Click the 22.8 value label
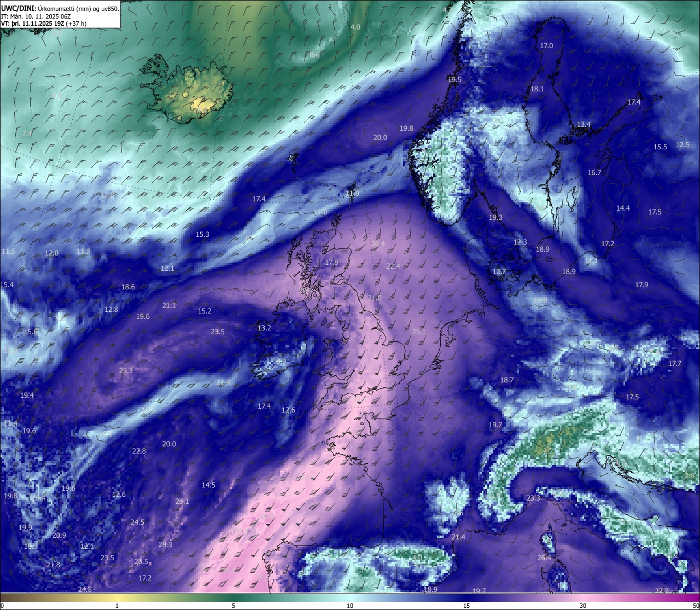The image size is (700, 610). pyautogui.click(x=139, y=451)
